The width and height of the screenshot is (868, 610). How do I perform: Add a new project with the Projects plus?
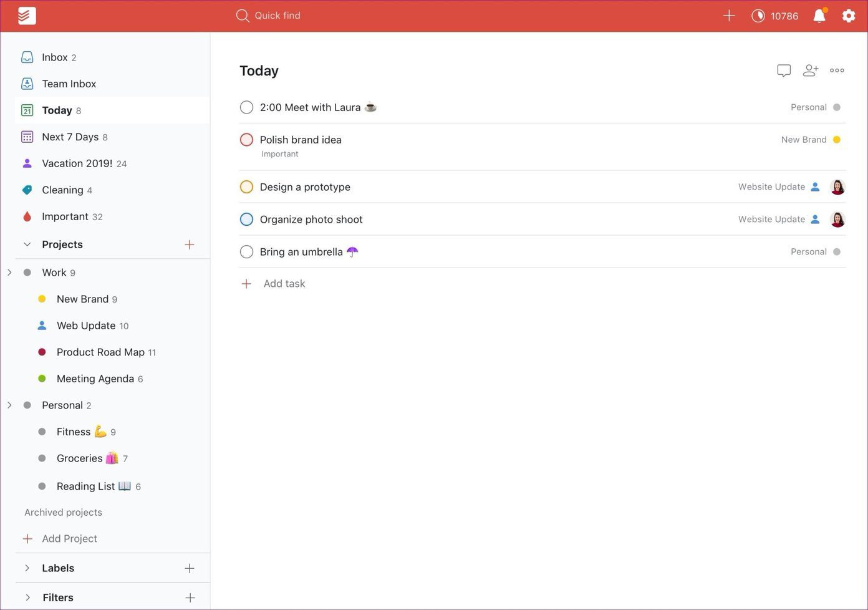(x=190, y=244)
